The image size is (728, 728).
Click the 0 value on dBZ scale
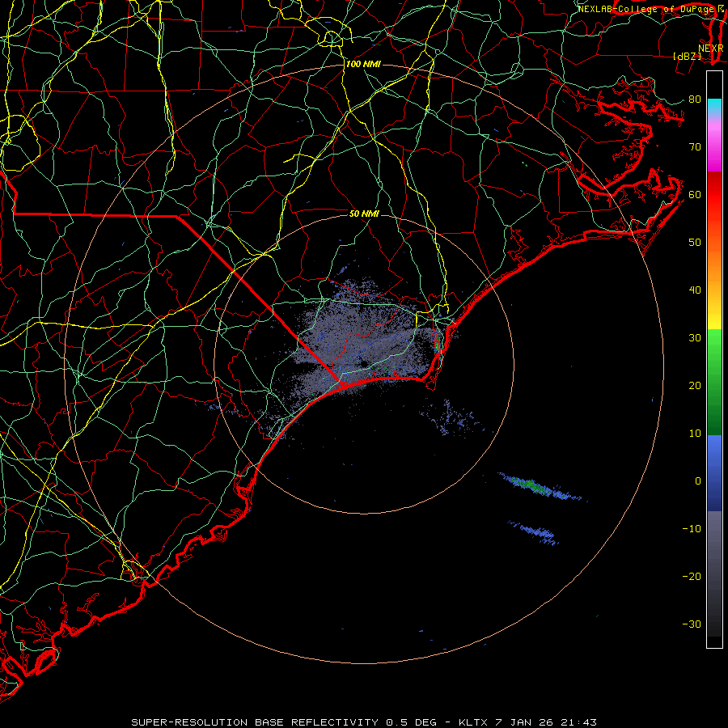click(x=698, y=481)
